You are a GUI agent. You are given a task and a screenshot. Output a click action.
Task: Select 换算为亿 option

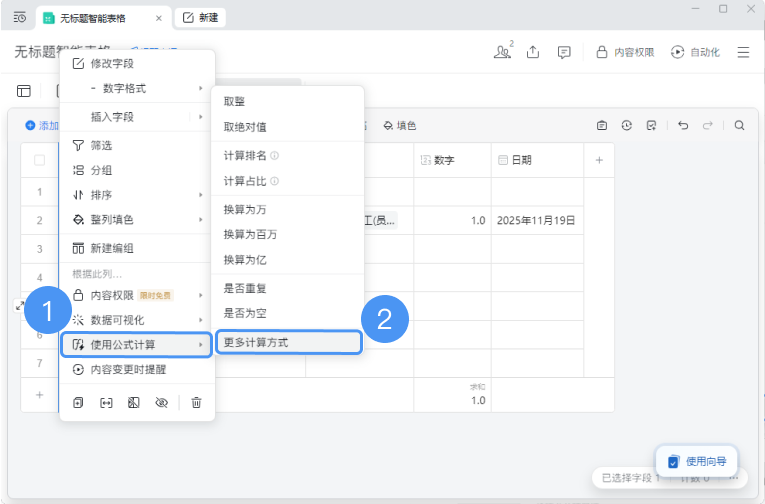pos(287,260)
